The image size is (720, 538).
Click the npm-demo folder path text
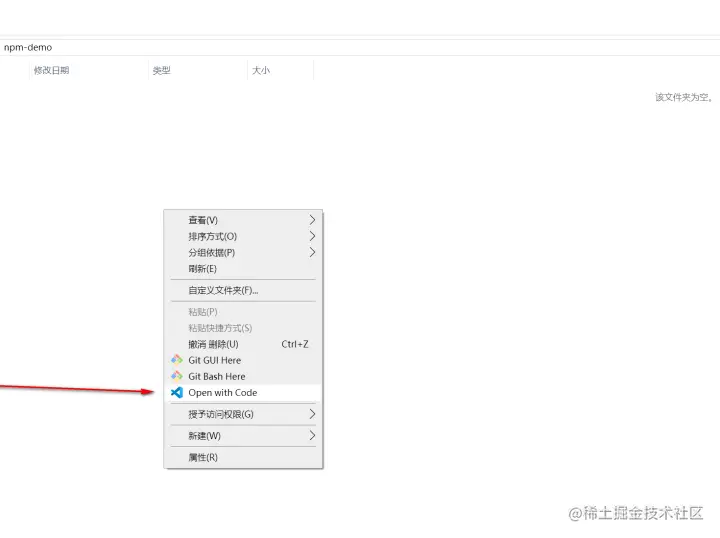click(28, 47)
